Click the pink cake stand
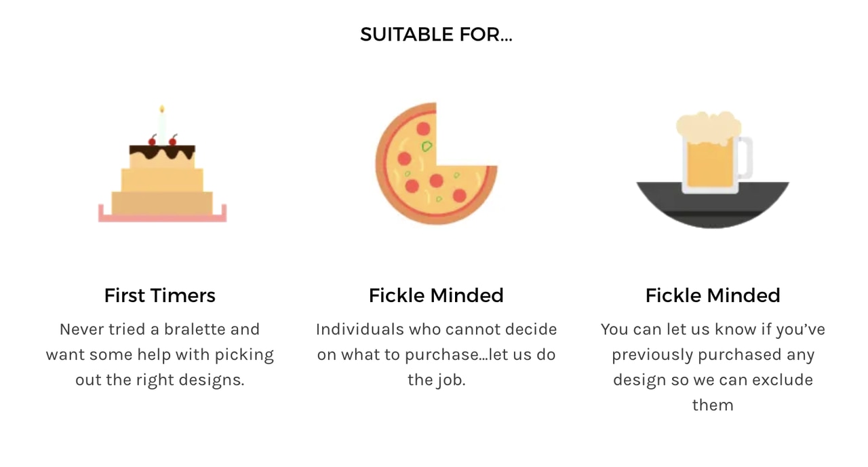Viewport: 868px width, 467px height. 162,218
